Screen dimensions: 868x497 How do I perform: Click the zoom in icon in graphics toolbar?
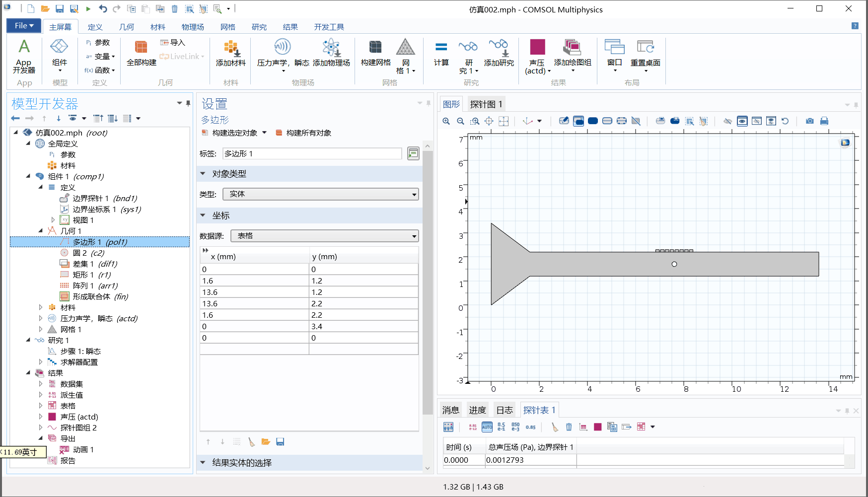point(446,121)
